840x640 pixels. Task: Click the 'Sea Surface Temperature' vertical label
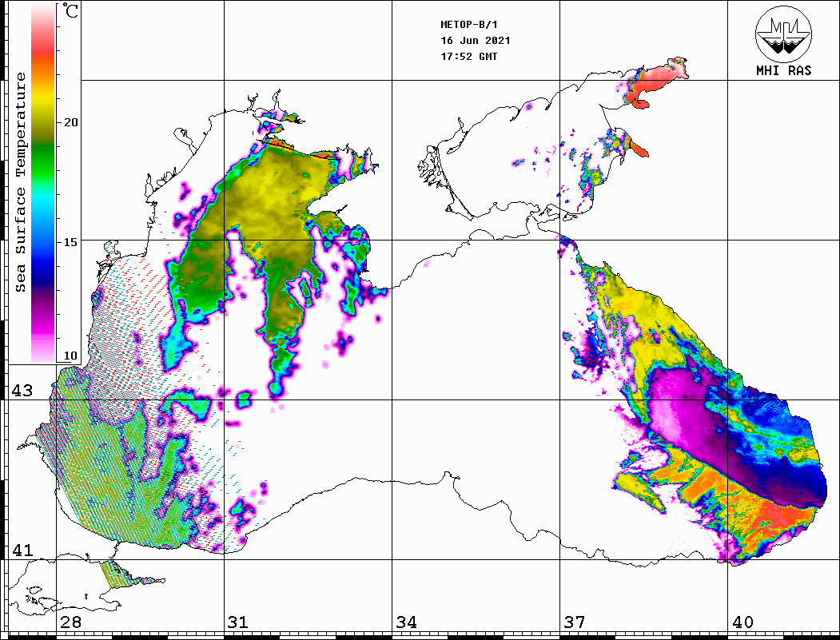click(20, 182)
